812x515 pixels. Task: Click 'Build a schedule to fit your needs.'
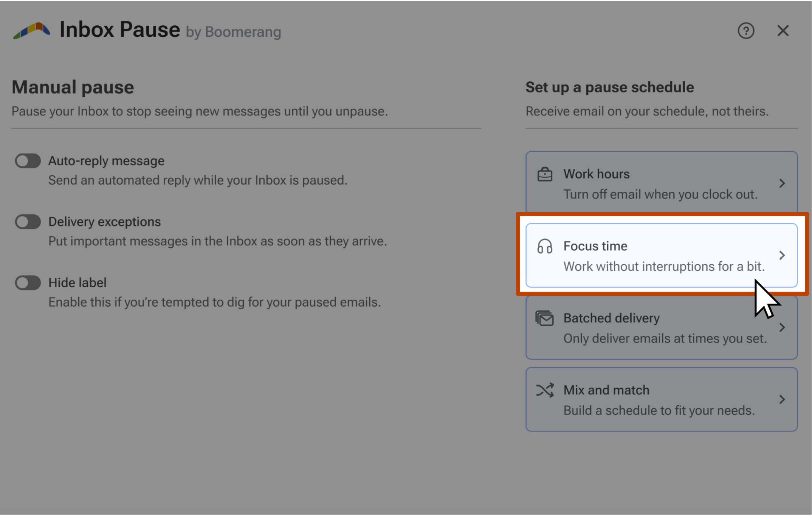click(x=659, y=411)
